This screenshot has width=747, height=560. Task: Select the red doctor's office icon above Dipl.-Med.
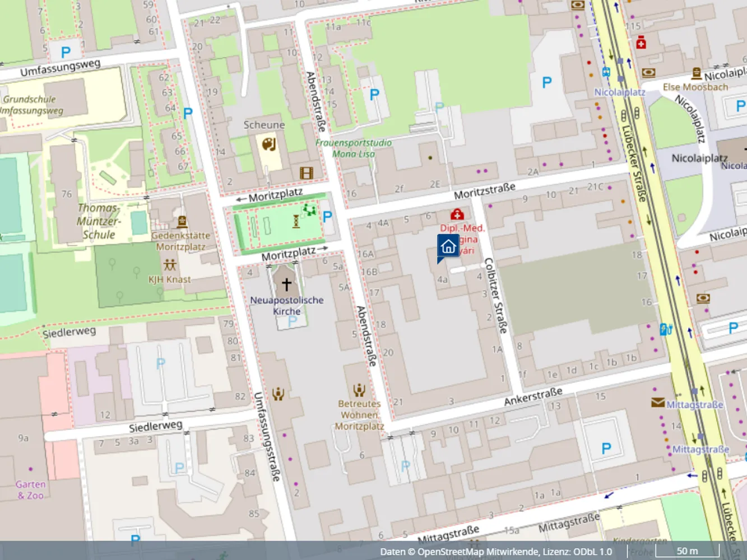click(x=457, y=214)
